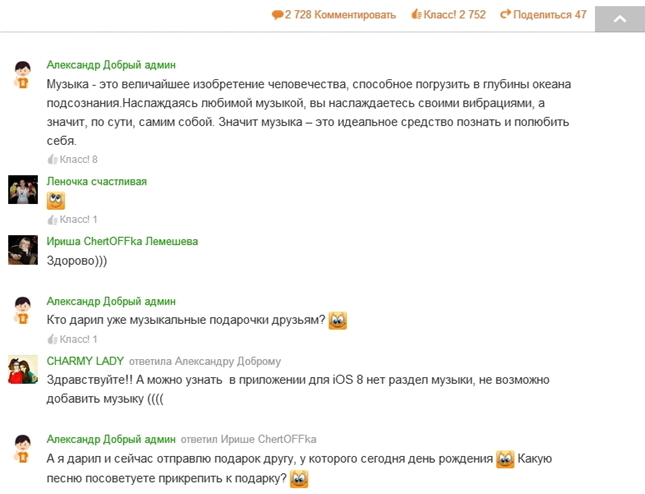Open Ириша ChertOFFka Лемешева's avatar
This screenshot has height=494, width=645.
(x=23, y=250)
